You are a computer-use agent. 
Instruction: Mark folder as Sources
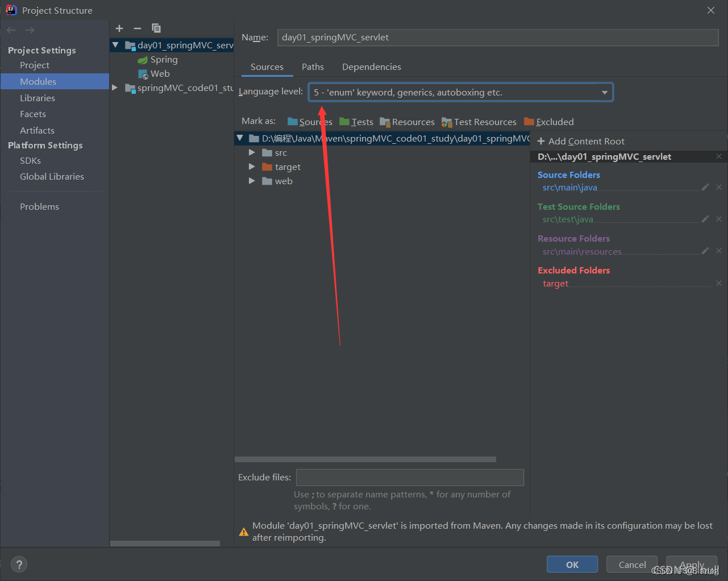click(x=310, y=122)
